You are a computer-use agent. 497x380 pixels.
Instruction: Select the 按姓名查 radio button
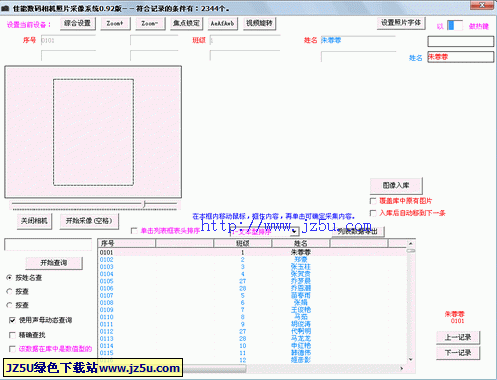pos(9,278)
